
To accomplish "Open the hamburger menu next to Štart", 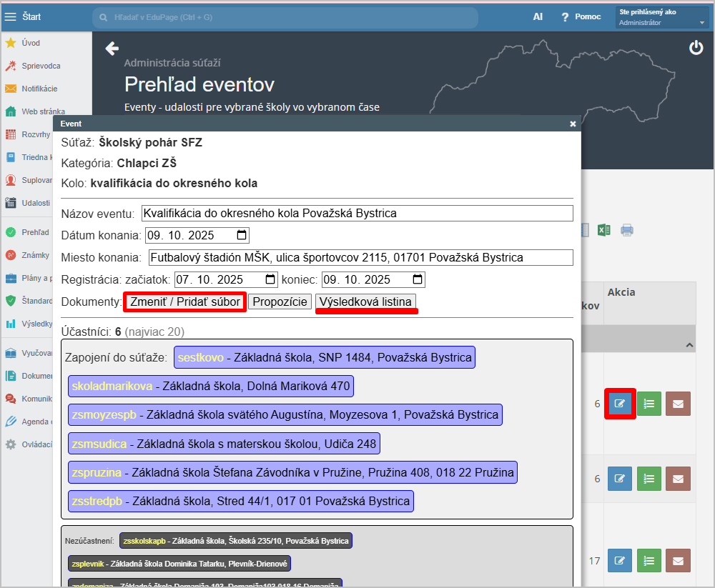I will tap(10, 17).
